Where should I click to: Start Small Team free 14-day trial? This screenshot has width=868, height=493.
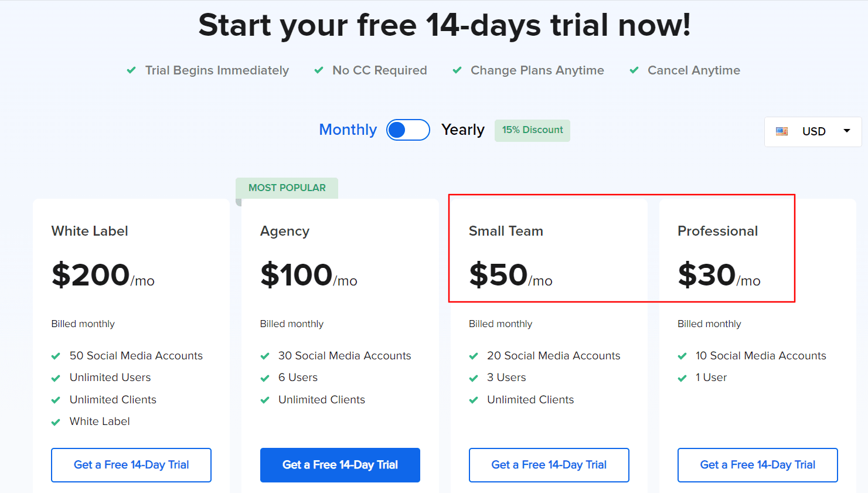[x=549, y=465]
